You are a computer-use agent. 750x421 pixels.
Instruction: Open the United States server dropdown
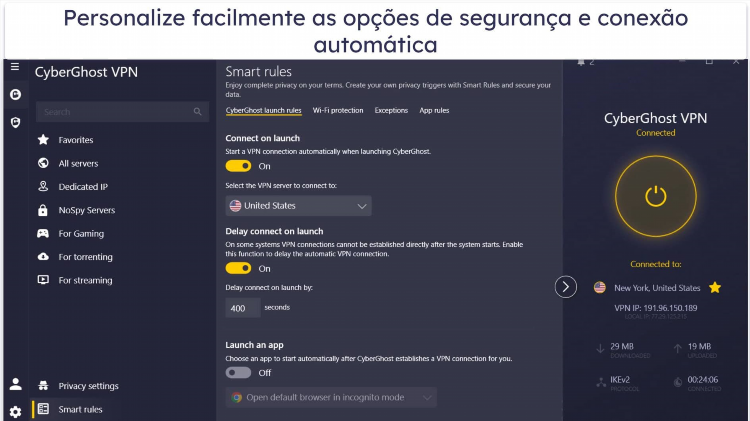pos(298,206)
